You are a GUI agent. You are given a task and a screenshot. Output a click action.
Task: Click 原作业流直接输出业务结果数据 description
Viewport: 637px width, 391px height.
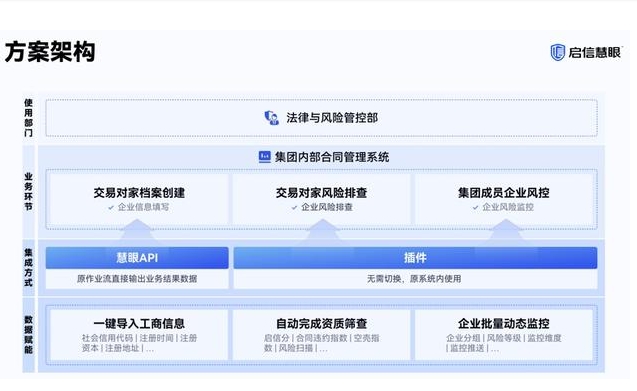click(137, 279)
